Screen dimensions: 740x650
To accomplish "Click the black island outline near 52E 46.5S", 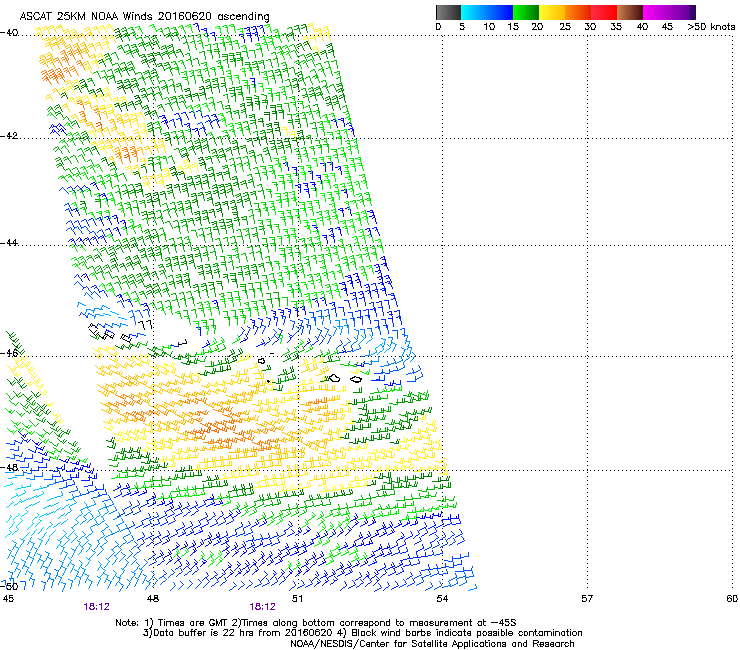I will (356, 379).
